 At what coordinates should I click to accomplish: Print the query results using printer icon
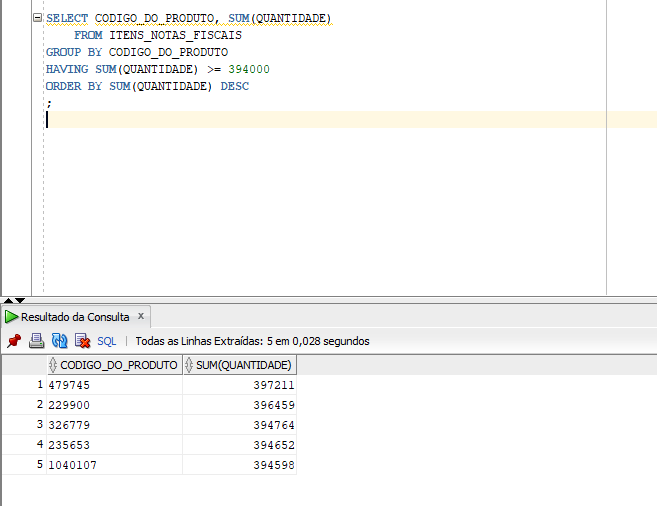pos(36,341)
